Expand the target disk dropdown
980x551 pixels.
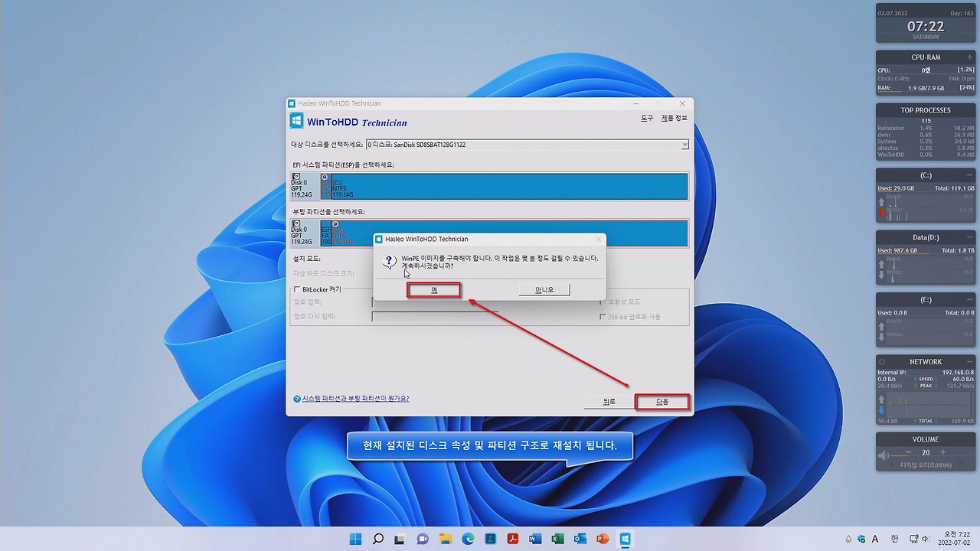684,145
